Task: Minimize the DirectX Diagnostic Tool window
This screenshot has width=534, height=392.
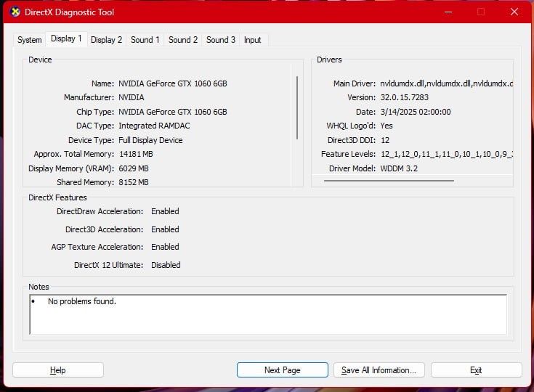Action: coord(448,12)
